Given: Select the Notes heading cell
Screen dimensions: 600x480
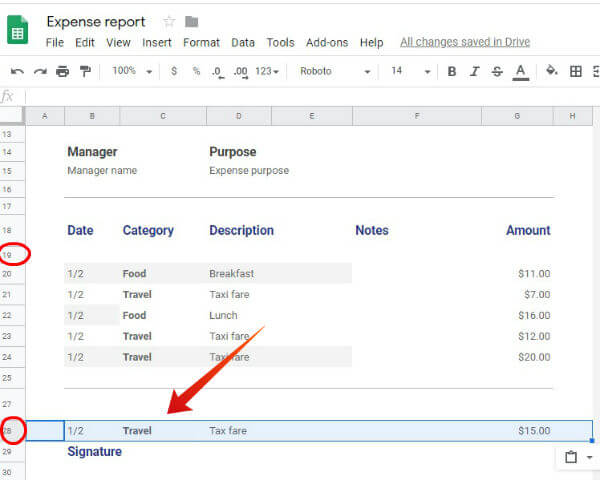Looking at the screenshot, I should 372,230.
